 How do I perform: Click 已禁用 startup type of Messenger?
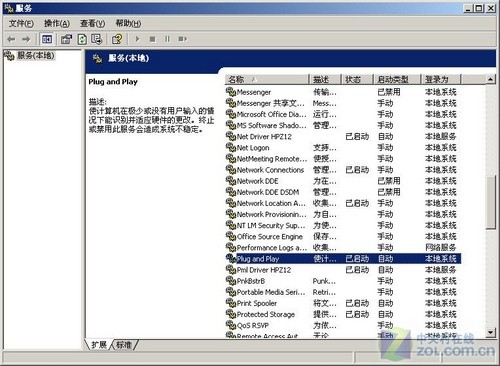click(x=389, y=92)
